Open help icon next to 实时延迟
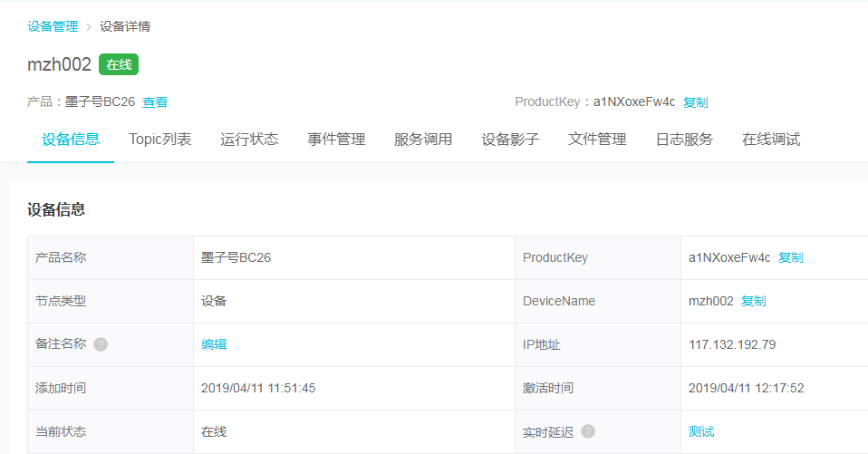This screenshot has width=868, height=454. pos(588,431)
